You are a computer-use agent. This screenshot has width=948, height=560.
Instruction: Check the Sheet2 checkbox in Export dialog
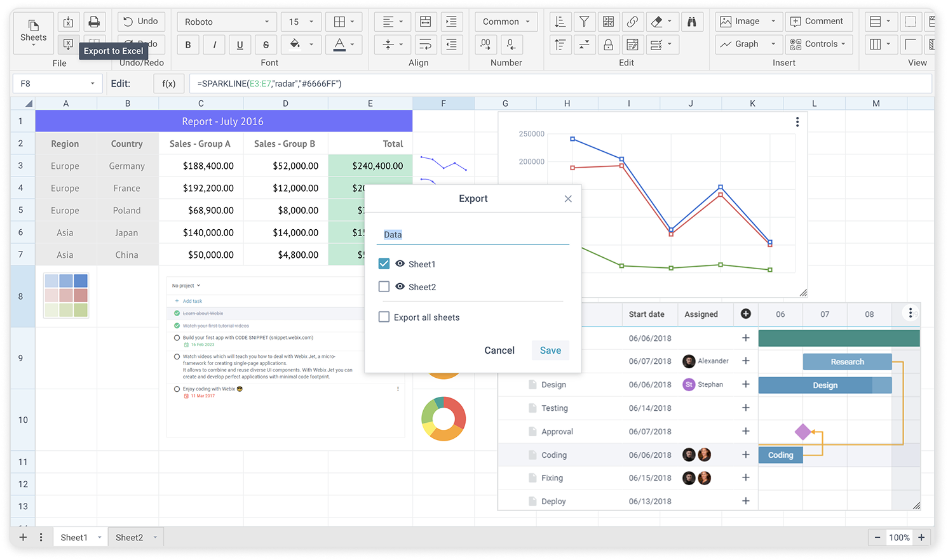pyautogui.click(x=384, y=286)
